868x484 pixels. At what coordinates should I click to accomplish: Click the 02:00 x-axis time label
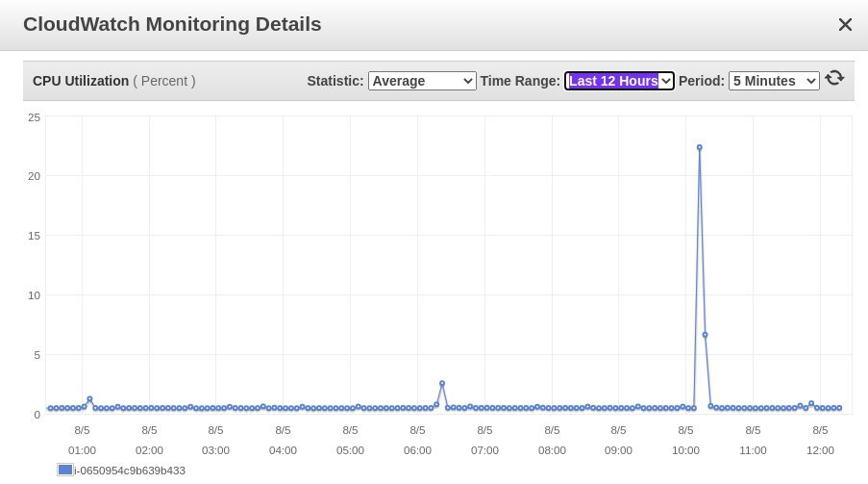tap(149, 450)
